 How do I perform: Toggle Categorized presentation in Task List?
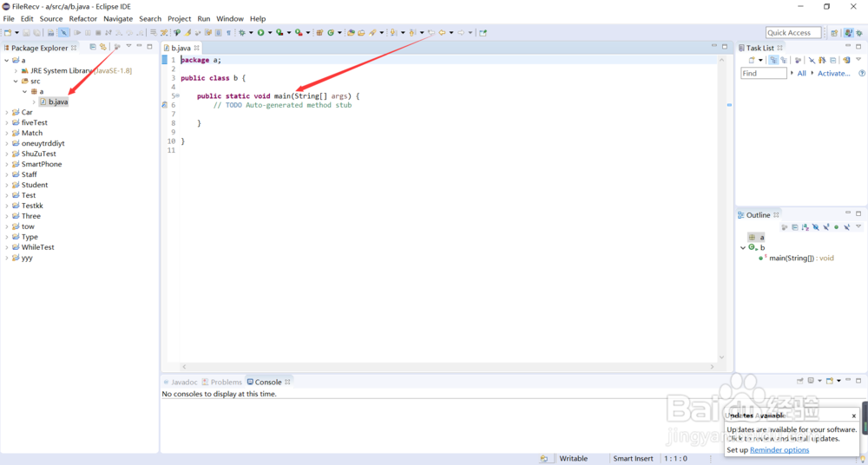774,60
